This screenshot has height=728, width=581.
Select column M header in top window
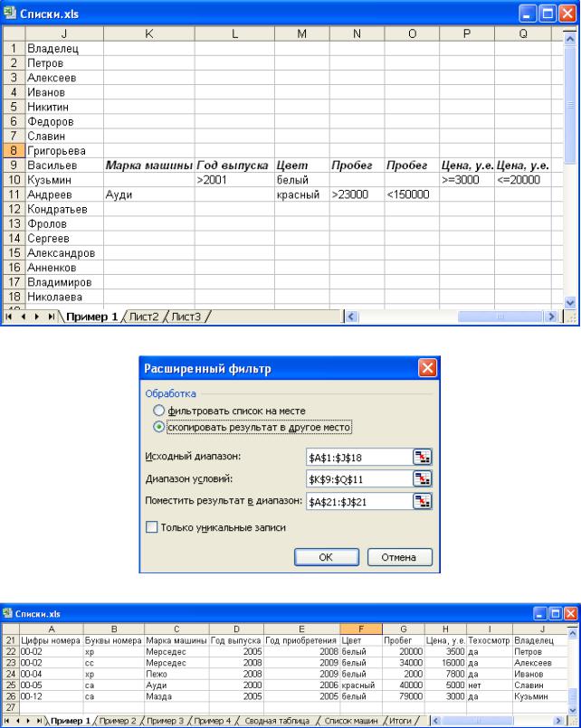(x=302, y=33)
